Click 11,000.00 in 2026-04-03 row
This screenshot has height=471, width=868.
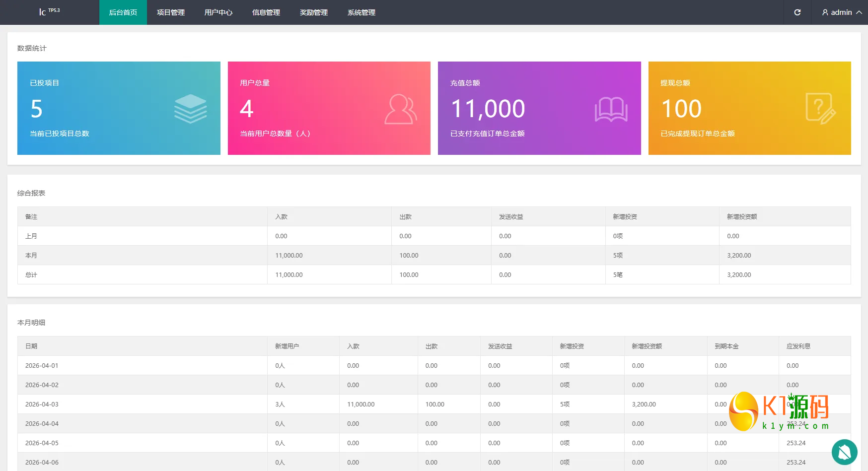361,404
